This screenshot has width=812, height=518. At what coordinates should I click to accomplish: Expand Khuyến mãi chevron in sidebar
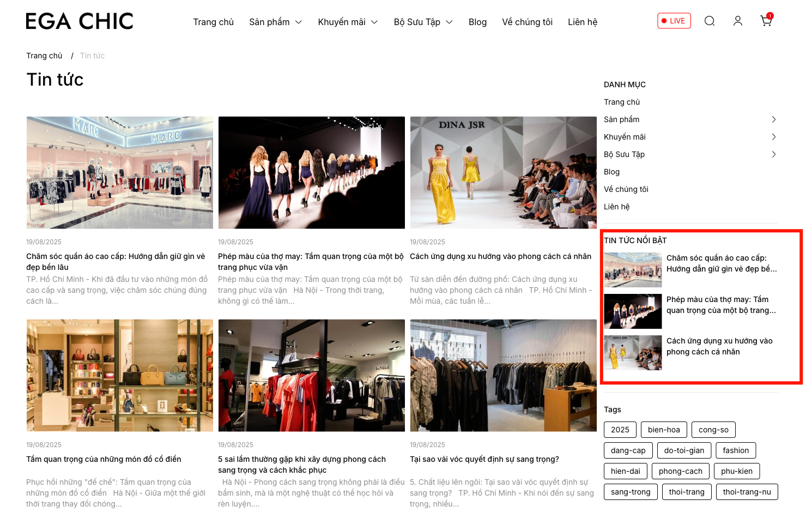[x=773, y=137]
